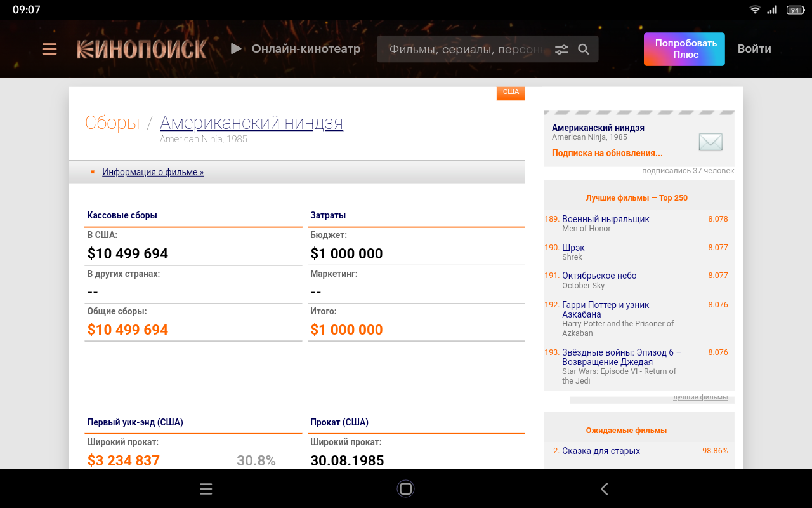Select the orange Итого value $1 000 000
Image resolution: width=812 pixels, height=508 pixels.
[x=346, y=330]
